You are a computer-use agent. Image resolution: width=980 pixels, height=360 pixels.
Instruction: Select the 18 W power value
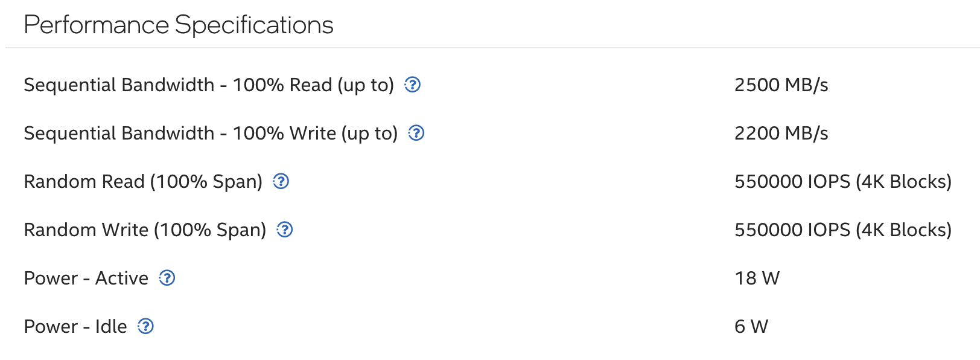click(x=757, y=278)
